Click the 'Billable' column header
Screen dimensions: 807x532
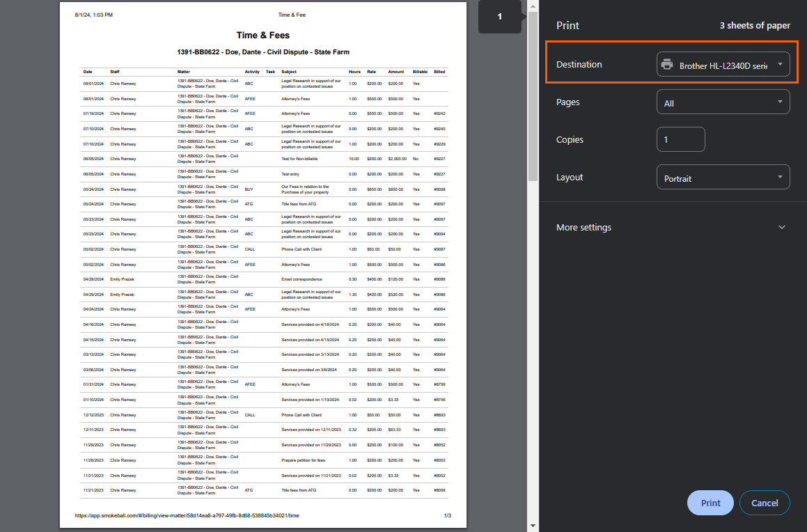[x=420, y=72]
